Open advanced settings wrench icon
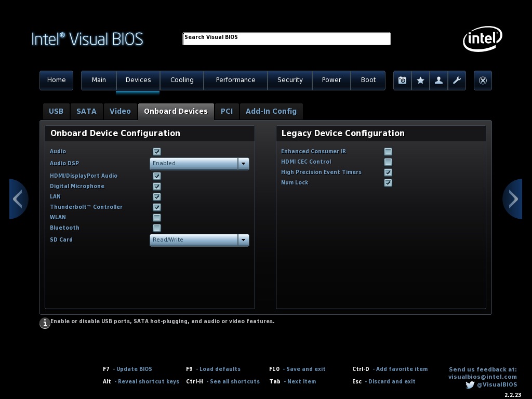This screenshot has height=399, width=532. point(457,81)
